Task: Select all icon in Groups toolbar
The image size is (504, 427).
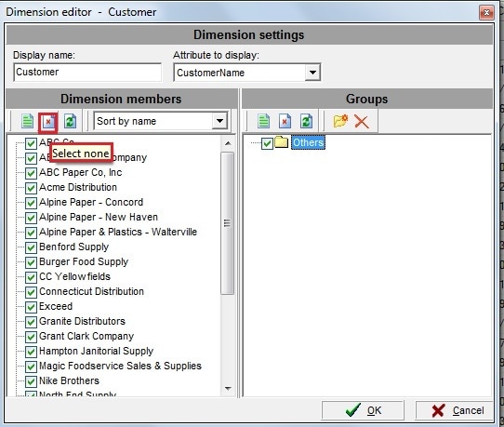Action: coord(263,121)
